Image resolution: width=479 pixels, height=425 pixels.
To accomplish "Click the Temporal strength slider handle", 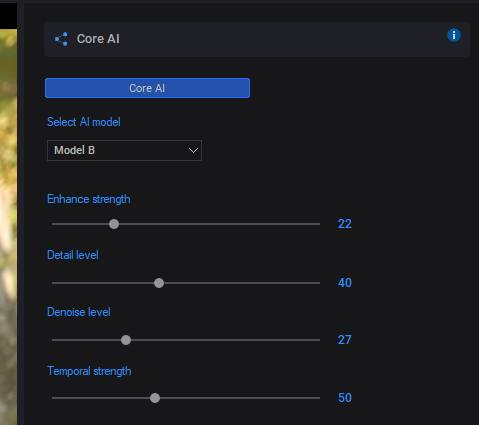I will 155,398.
